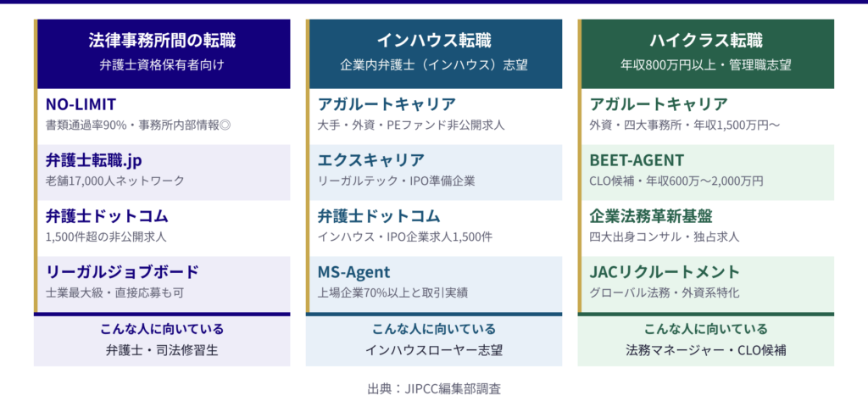Click the 法律事務所間の転職 column header
Viewport: 868px width, 401px height.
coord(162,41)
